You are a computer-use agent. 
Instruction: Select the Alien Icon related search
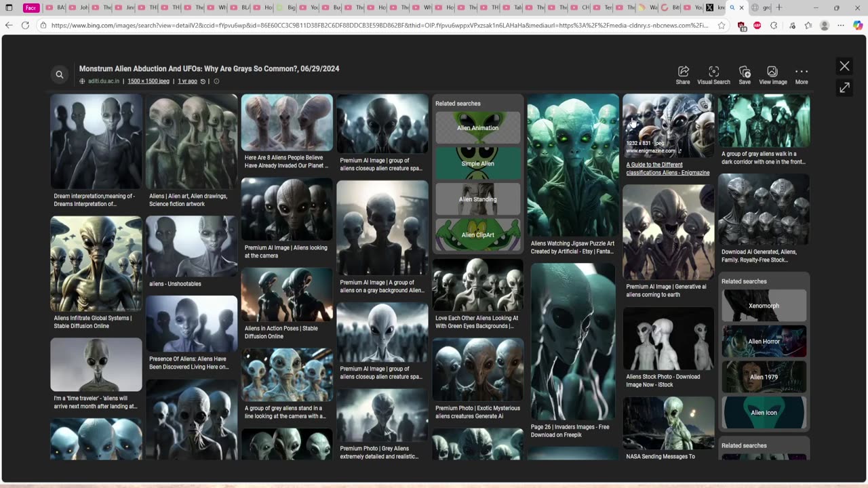(764, 413)
